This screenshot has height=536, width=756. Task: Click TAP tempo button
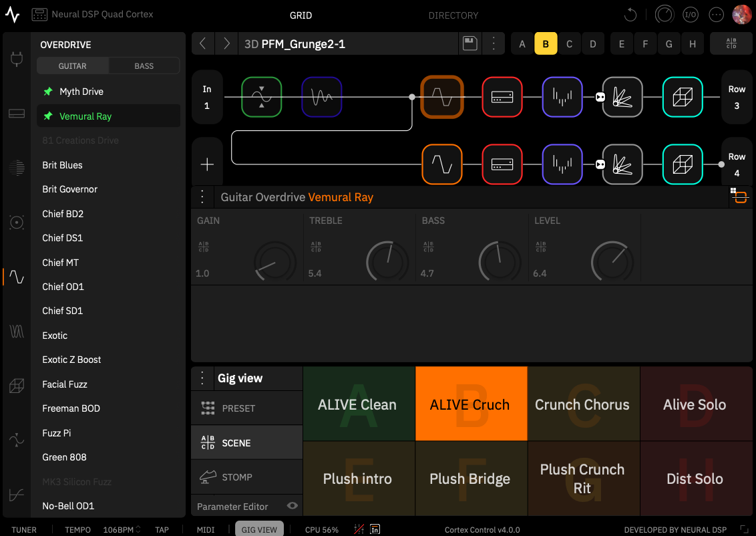[x=162, y=529]
